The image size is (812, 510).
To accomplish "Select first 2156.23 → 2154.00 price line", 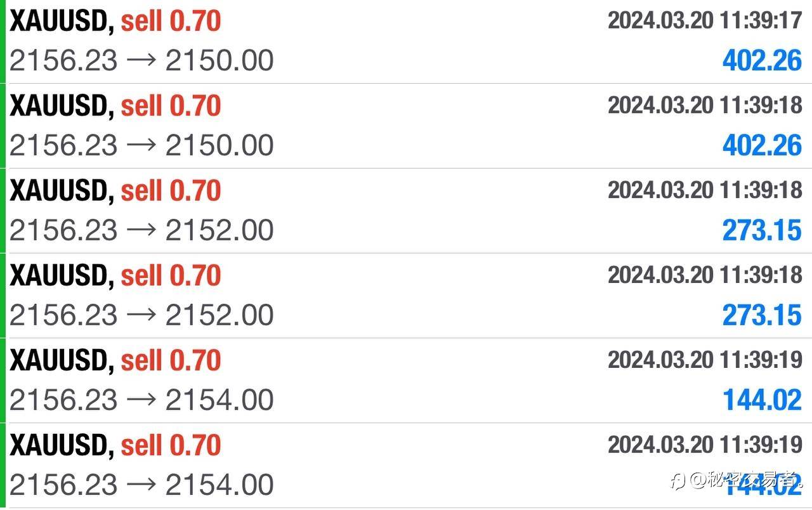I will 141,400.
